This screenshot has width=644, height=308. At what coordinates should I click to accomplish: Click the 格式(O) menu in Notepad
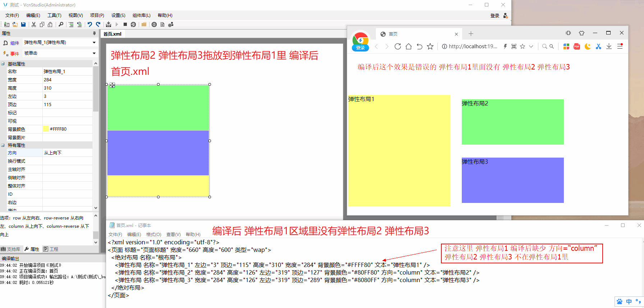153,235
